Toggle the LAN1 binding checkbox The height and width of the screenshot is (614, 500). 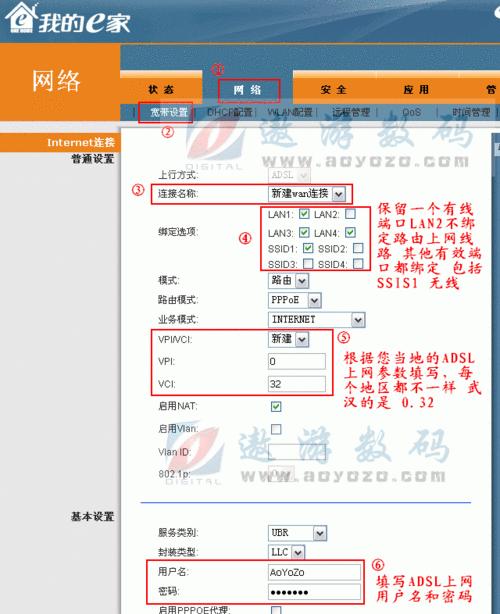coord(304,214)
